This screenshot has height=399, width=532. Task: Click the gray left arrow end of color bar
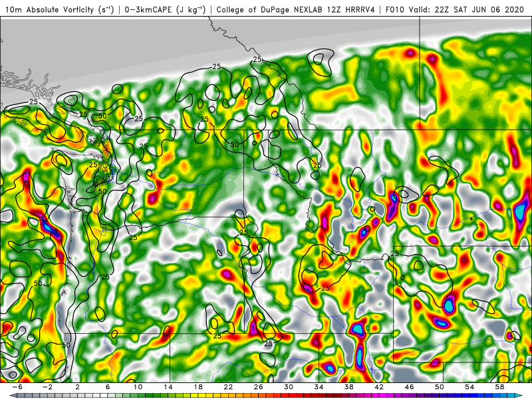click(13, 396)
